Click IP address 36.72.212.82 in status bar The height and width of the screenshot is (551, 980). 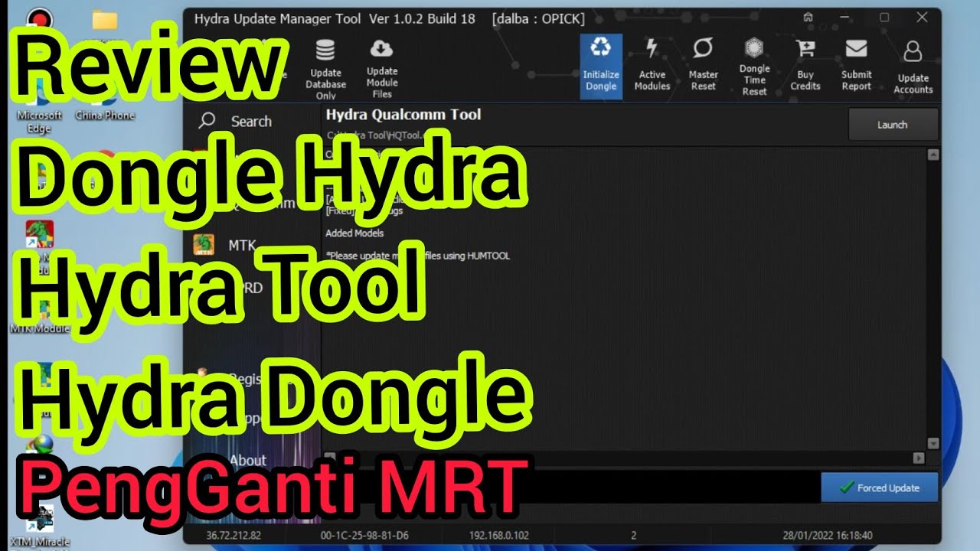coord(233,536)
